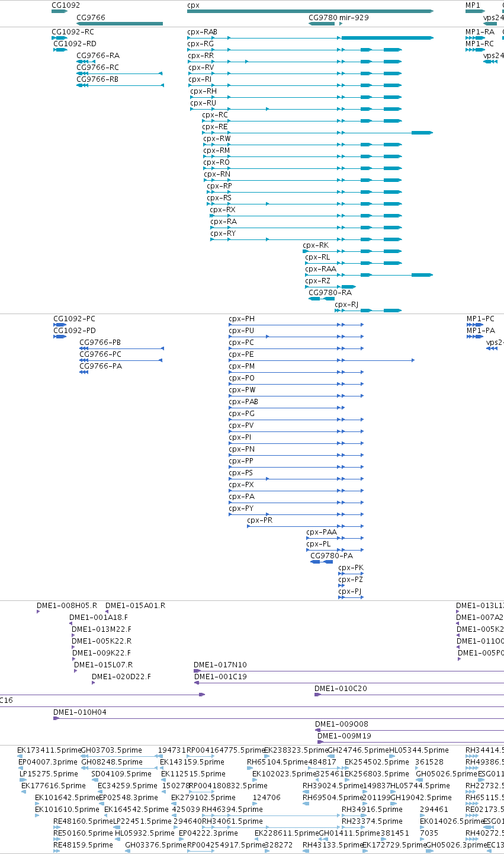This screenshot has width=504, height=854.
Task: Select the CG9766-PB protein label
Action: pos(100,343)
